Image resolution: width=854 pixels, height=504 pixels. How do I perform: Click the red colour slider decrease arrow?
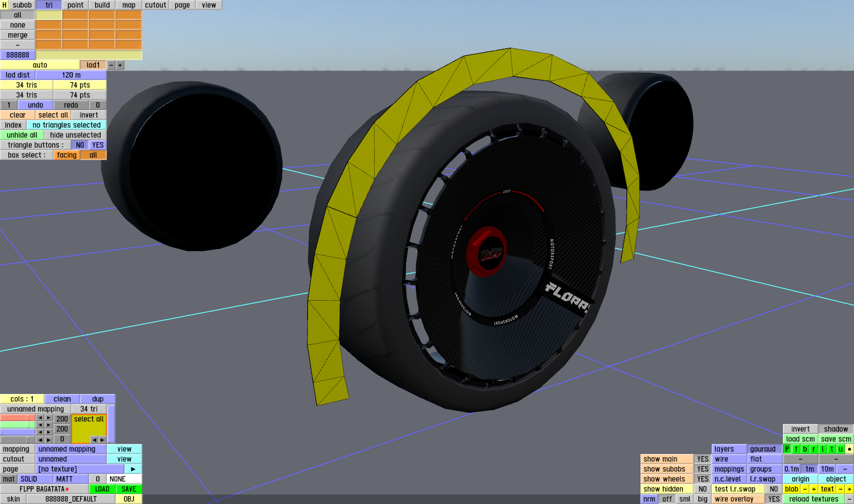[x=40, y=418]
